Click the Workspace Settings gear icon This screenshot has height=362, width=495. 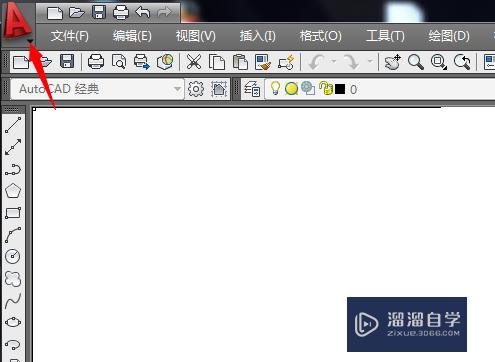196,89
